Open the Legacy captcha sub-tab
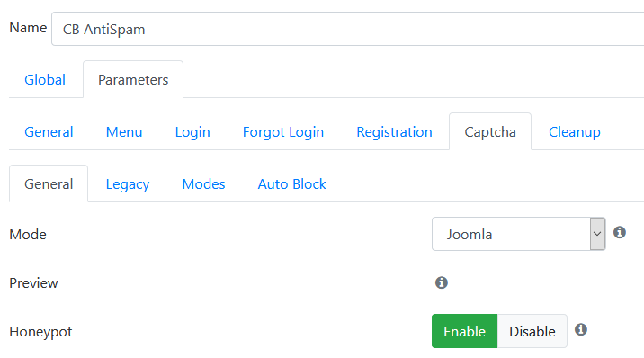This screenshot has height=358, width=644. tap(128, 183)
